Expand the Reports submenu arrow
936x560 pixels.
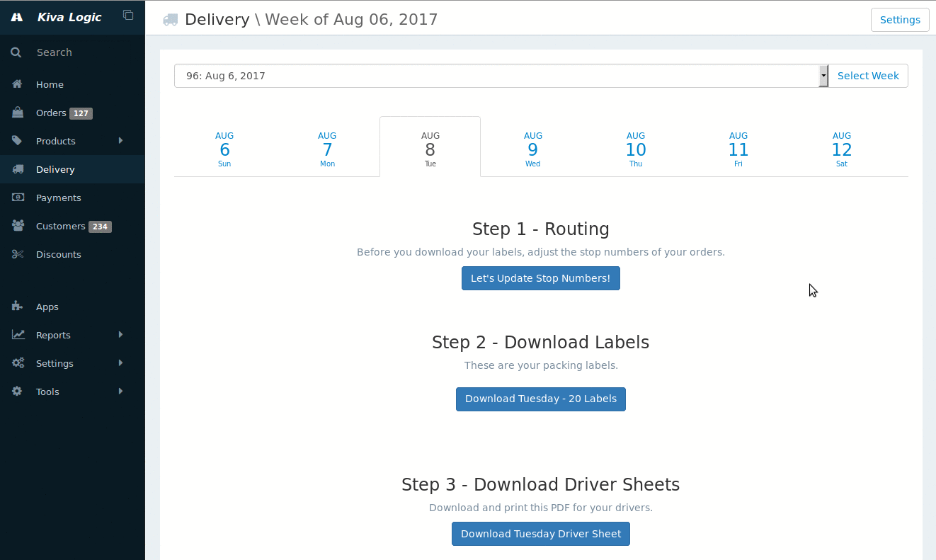click(x=121, y=335)
